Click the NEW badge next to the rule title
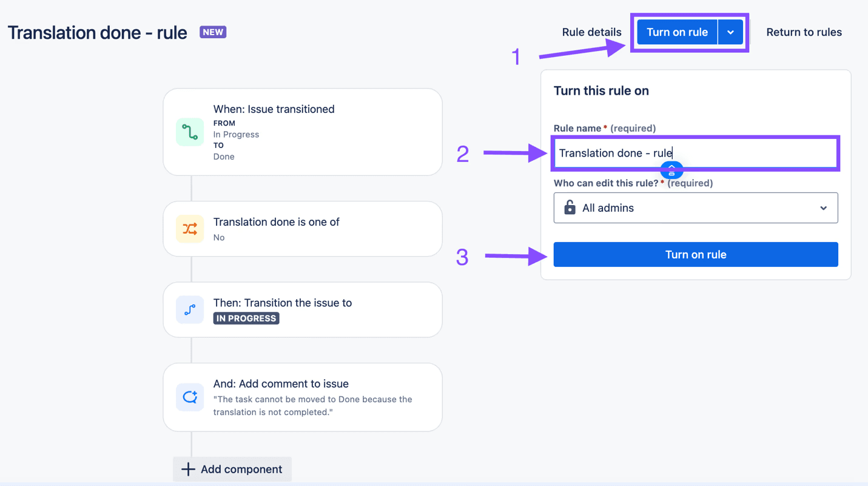The image size is (868, 486). tap(213, 32)
